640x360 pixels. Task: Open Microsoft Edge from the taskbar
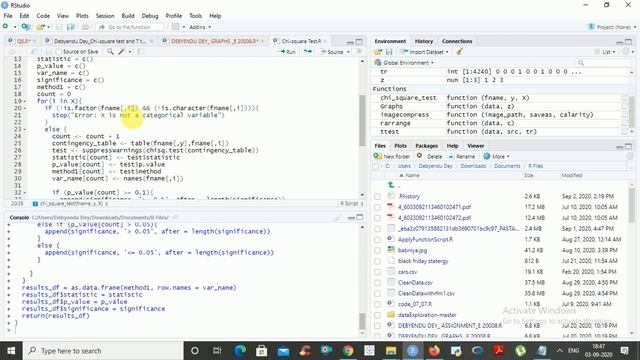(x=240, y=351)
